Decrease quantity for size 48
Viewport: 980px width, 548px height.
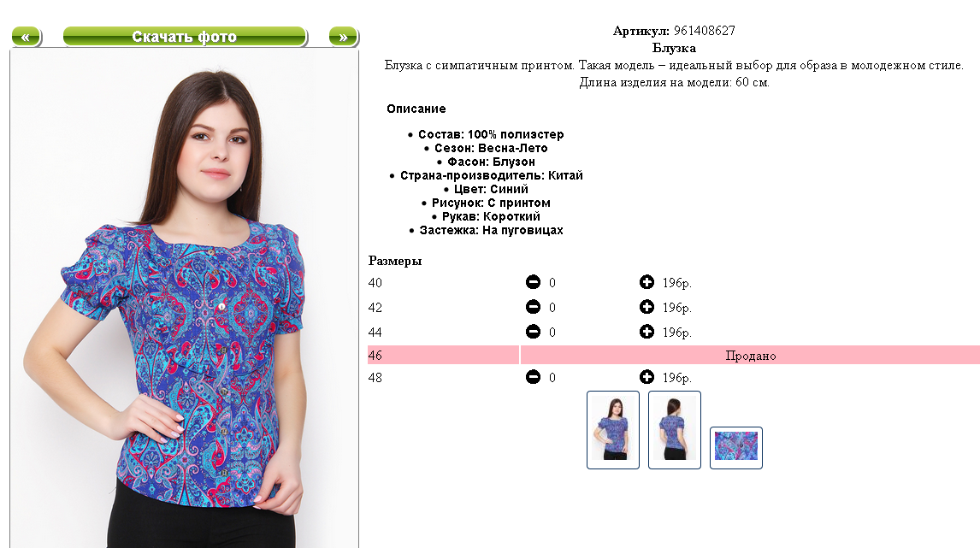533,377
